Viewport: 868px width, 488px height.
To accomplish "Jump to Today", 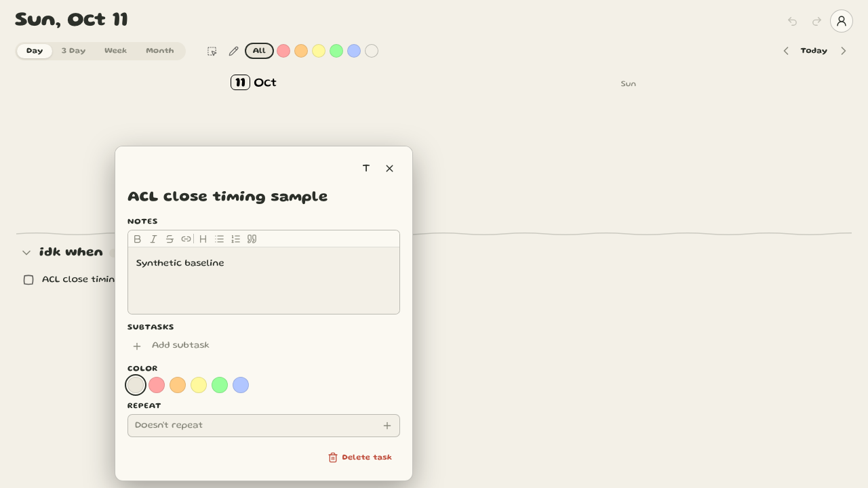I will coord(814,51).
